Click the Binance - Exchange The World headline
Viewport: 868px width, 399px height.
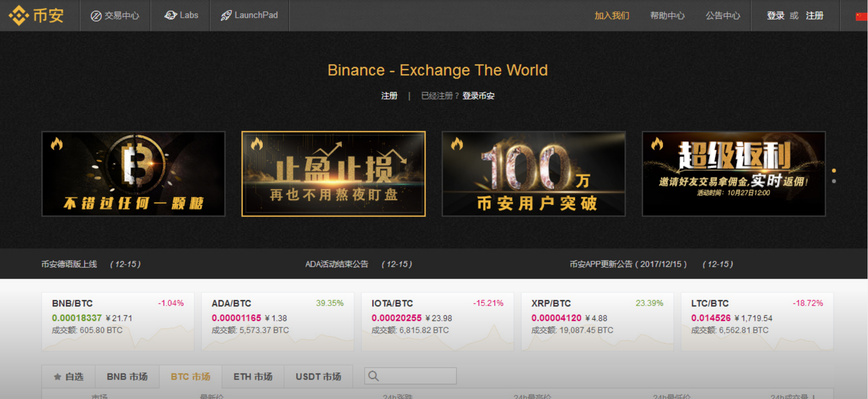[x=438, y=70]
